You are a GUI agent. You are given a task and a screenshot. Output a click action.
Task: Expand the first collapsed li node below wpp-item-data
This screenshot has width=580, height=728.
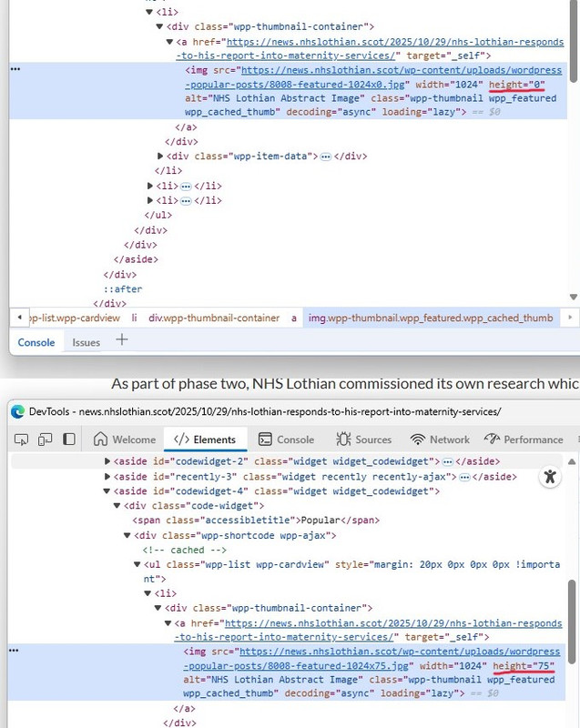point(150,186)
